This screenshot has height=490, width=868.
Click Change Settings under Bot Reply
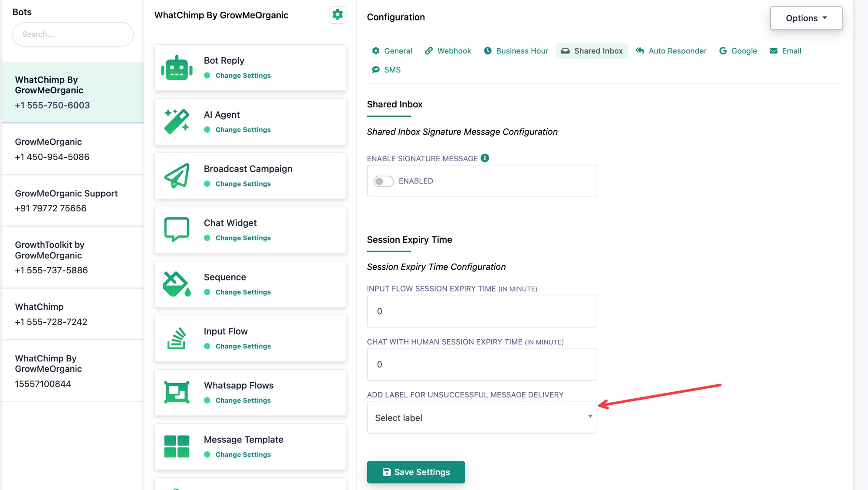[x=243, y=76]
